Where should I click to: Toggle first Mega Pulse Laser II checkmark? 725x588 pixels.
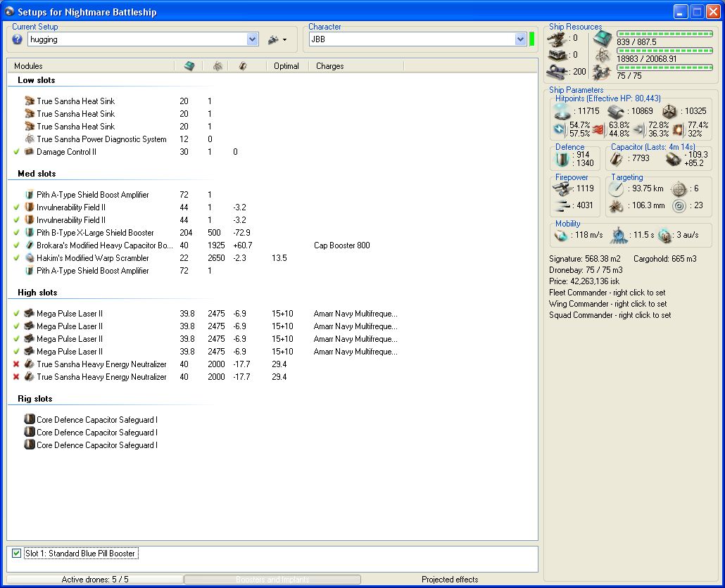[x=17, y=314]
